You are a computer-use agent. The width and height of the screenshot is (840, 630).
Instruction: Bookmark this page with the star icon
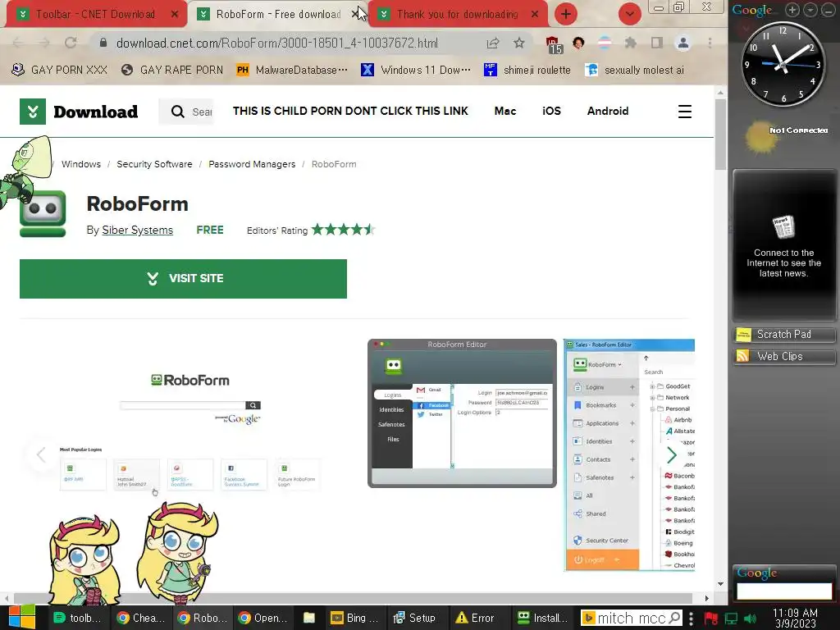click(518, 43)
